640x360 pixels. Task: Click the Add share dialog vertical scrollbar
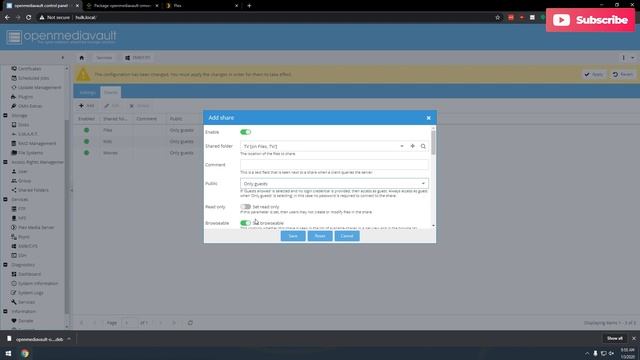click(433, 142)
